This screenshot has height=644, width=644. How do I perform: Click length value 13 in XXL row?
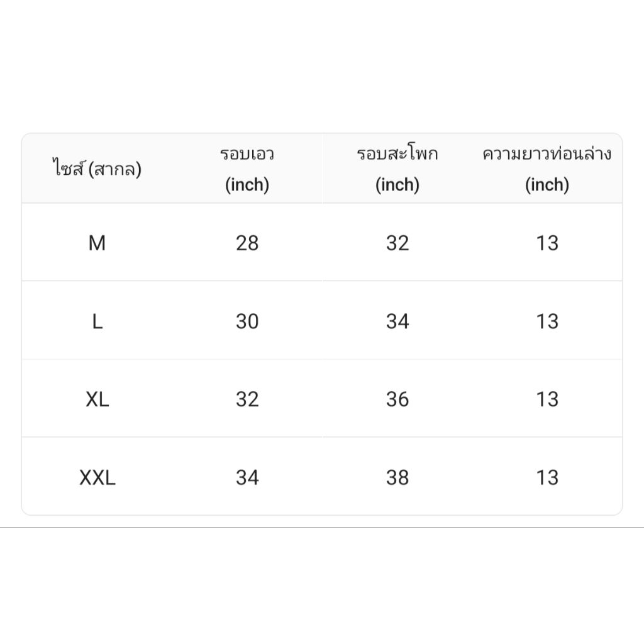tap(547, 477)
